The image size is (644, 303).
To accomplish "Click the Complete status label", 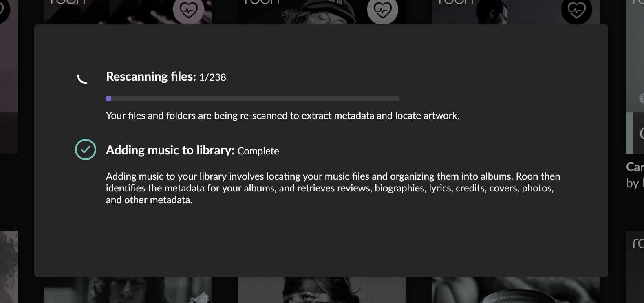I will point(258,151).
